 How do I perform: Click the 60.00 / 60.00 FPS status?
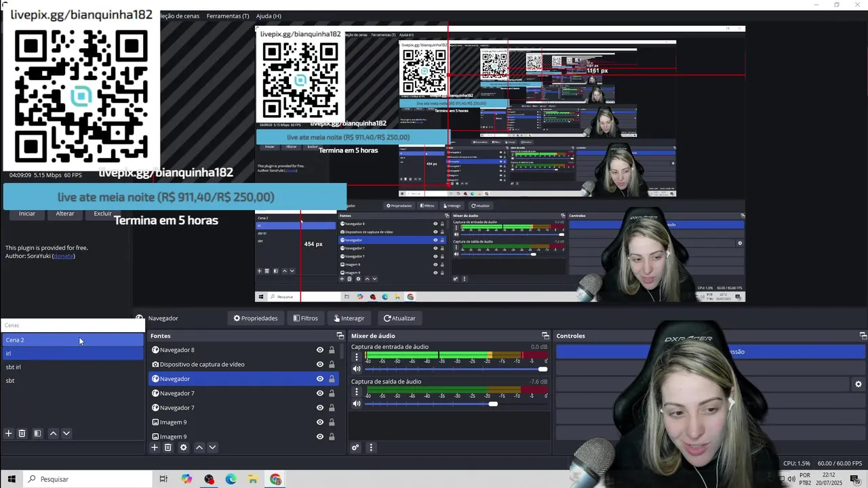pyautogui.click(x=840, y=464)
